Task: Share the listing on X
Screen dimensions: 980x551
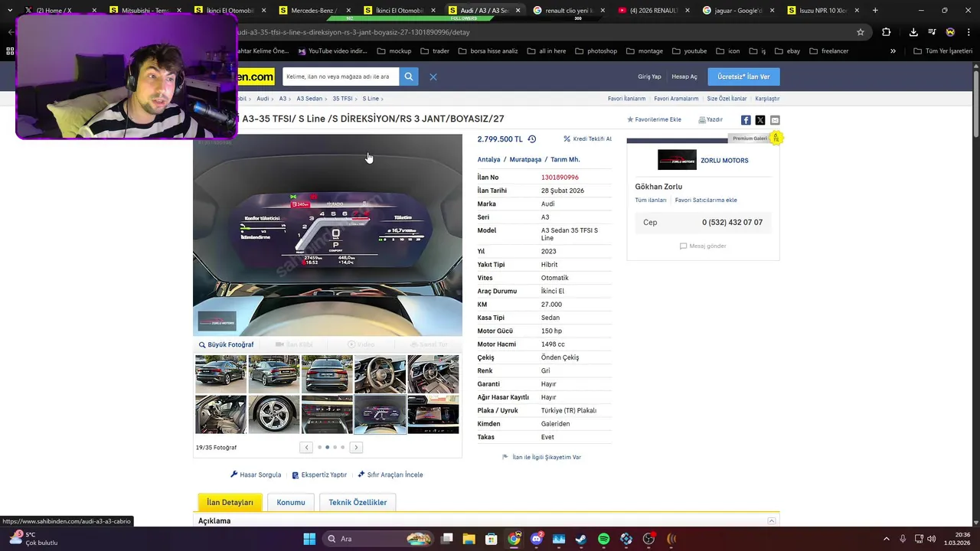Action: [760, 120]
